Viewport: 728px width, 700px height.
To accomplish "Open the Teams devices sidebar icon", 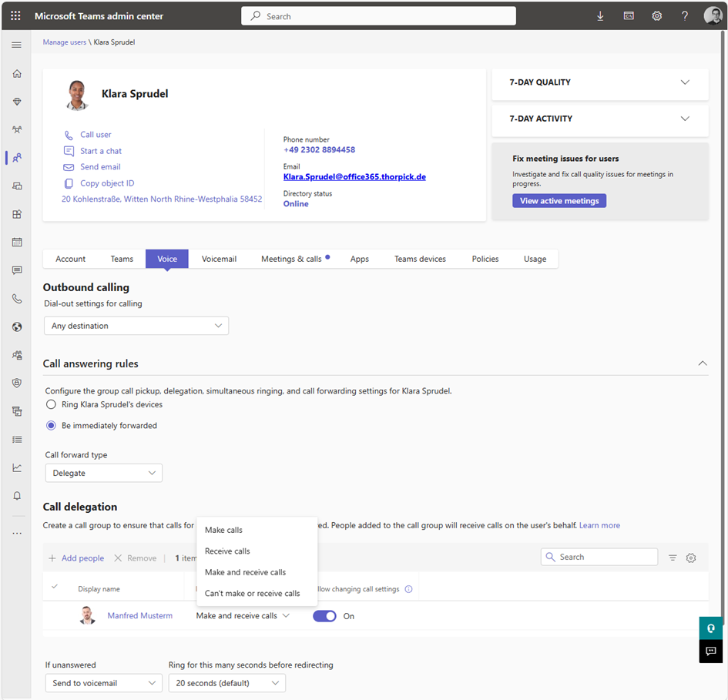I will pos(17,186).
